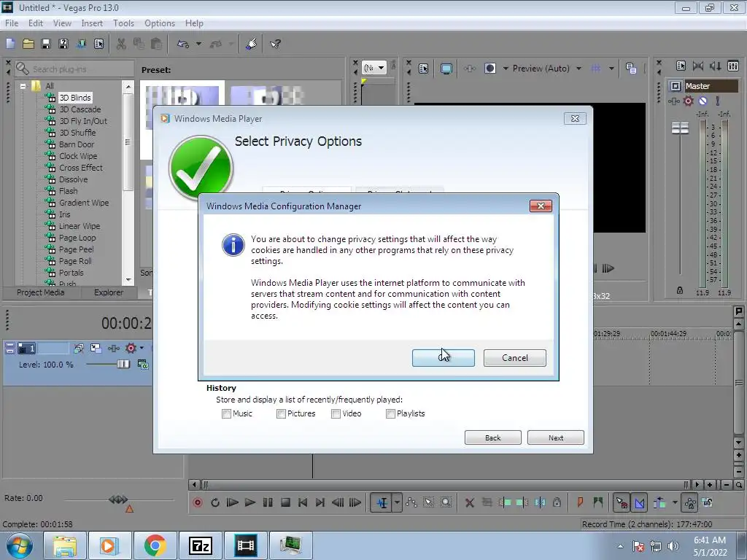Open the preview overlays grid dropdown arrow
This screenshot has width=747, height=560.
[611, 69]
